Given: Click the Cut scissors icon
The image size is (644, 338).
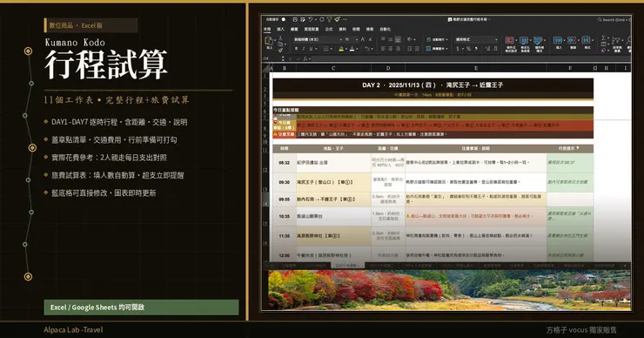Looking at the screenshot, I should [280, 38].
